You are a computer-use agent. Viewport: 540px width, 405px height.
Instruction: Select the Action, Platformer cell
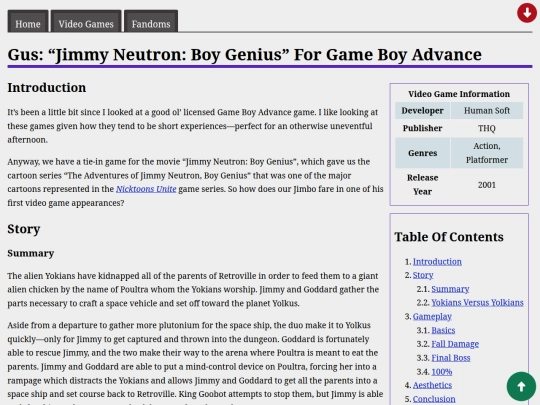(x=487, y=153)
